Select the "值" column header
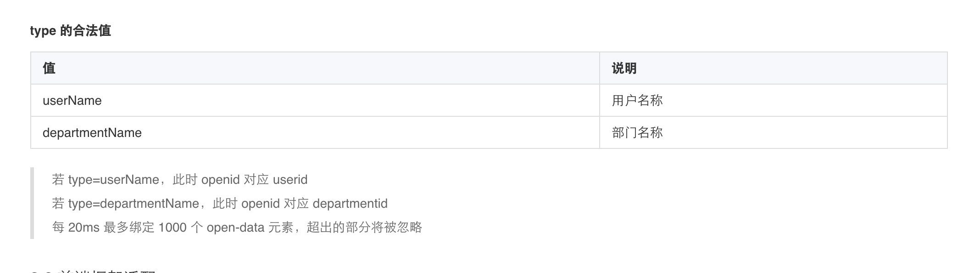 click(315, 68)
